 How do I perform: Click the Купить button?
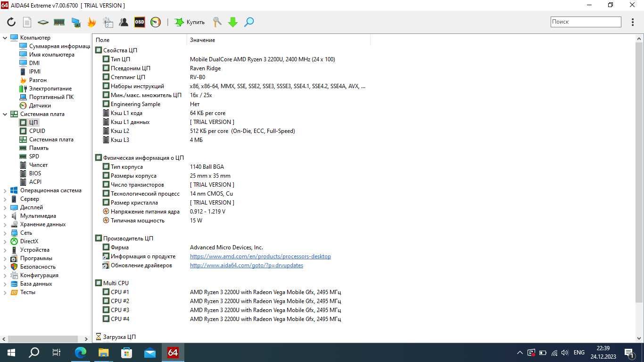(190, 22)
